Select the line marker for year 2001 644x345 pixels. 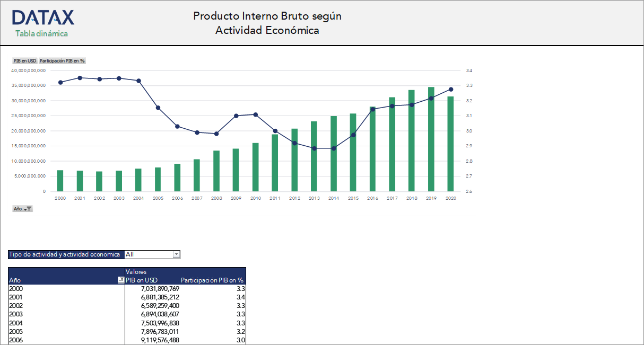pyautogui.click(x=80, y=78)
